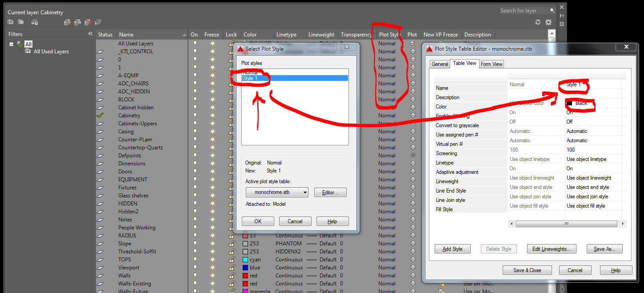Click the Add Style button
Screen dimensions: 644x293
point(452,249)
